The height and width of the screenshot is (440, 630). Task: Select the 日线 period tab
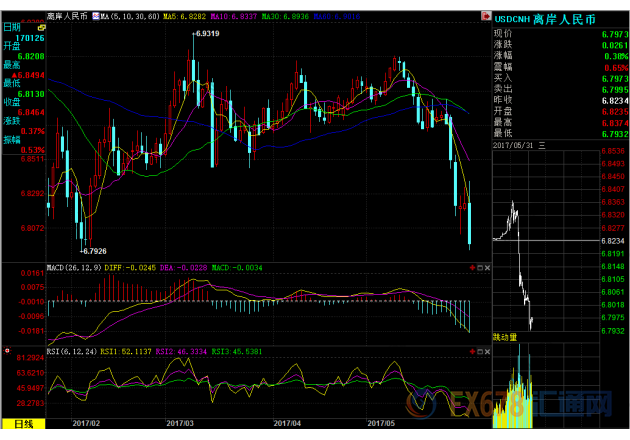point(23,424)
